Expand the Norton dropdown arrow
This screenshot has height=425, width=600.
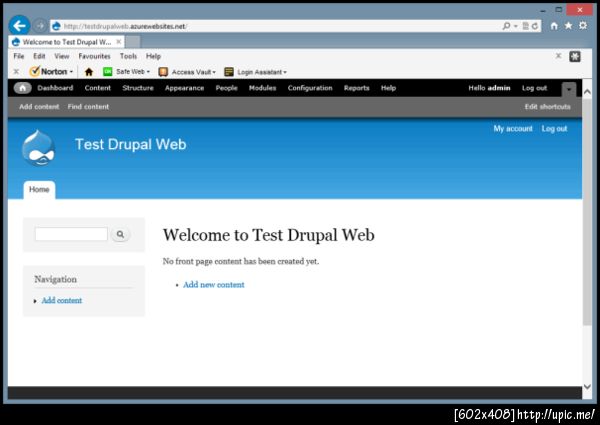pyautogui.click(x=71, y=72)
